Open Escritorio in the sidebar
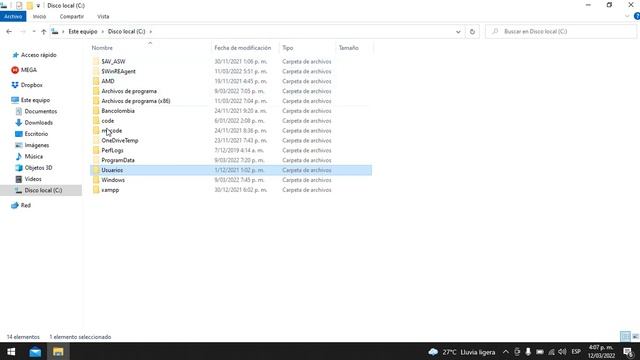The width and height of the screenshot is (640, 360). point(36,134)
